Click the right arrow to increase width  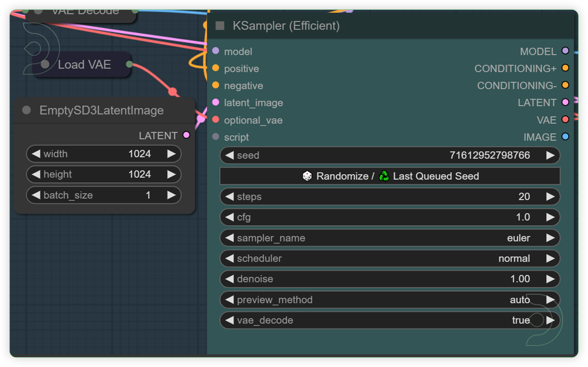click(x=172, y=154)
